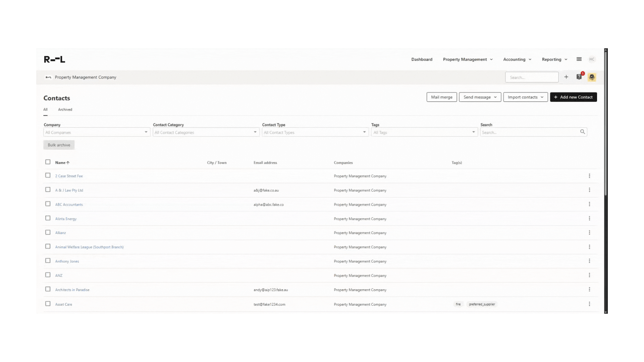644x362 pixels.
Task: Open the help icon with notification badge
Action: pyautogui.click(x=579, y=77)
